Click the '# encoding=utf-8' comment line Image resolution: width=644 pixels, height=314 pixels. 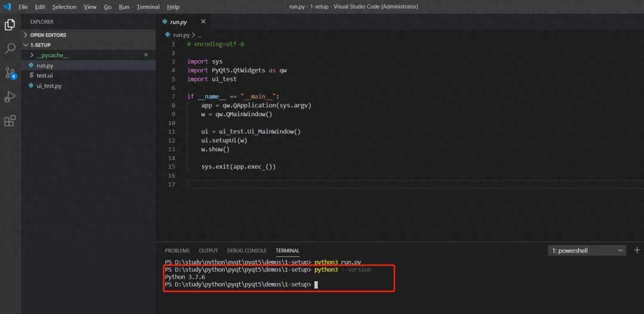216,44
